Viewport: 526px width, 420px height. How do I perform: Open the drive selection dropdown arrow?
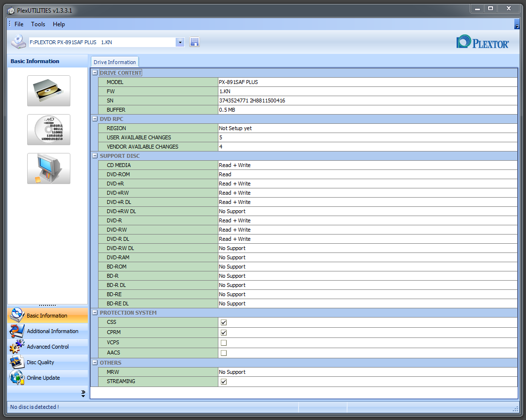tap(180, 42)
